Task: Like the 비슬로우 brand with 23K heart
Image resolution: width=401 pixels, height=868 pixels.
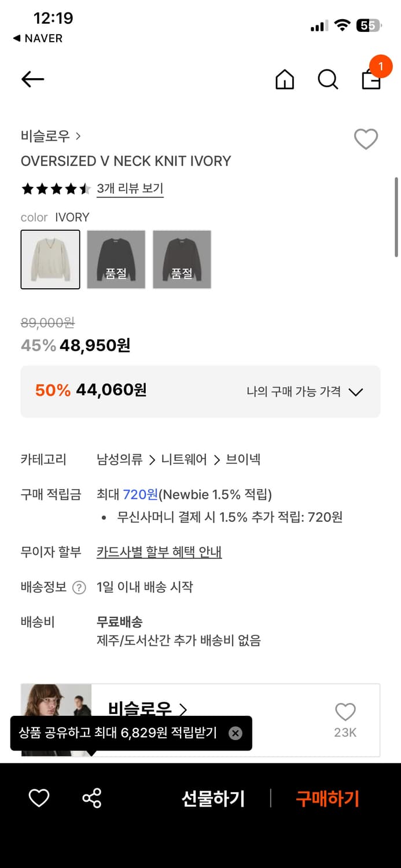Action: coord(345,711)
